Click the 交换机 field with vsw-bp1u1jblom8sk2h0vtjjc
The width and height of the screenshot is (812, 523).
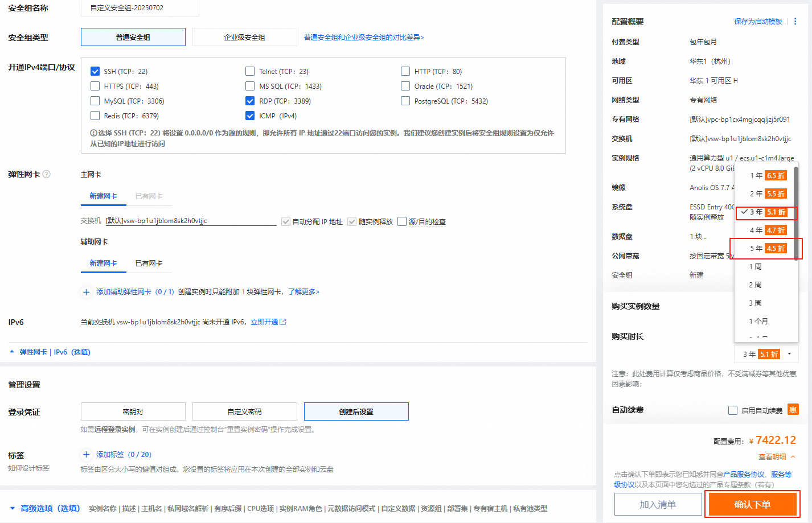pyautogui.click(x=191, y=221)
